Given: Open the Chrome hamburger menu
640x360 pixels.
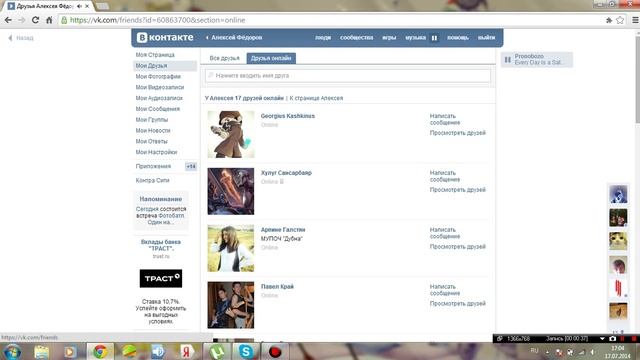Looking at the screenshot, I should [x=635, y=20].
